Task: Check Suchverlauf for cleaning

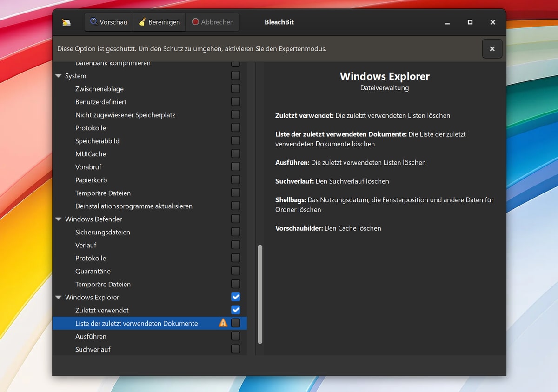Action: [235, 349]
